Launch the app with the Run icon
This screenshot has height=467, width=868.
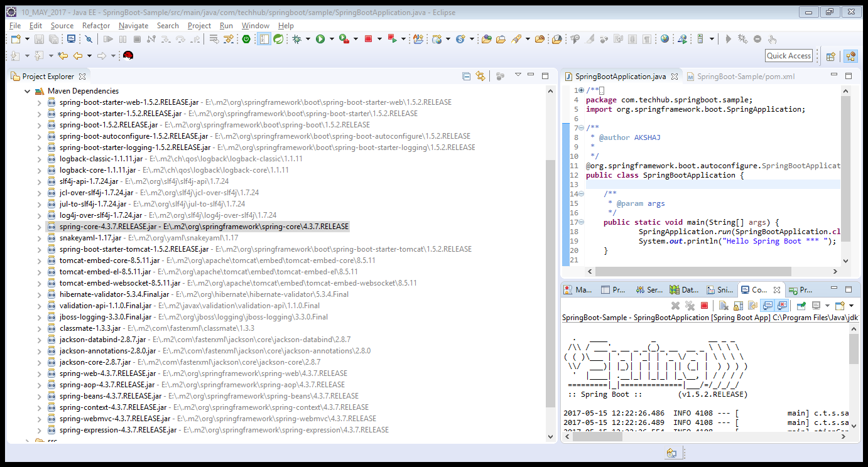320,38
